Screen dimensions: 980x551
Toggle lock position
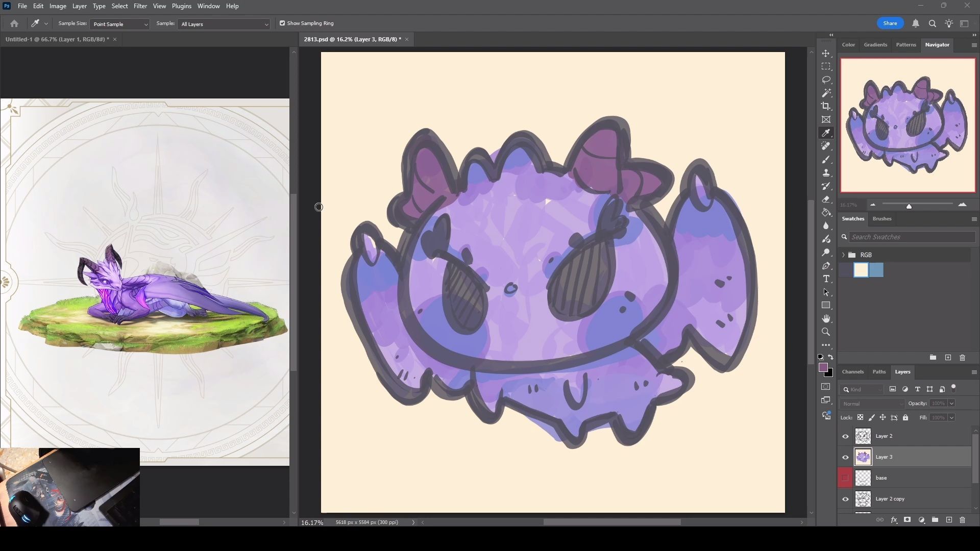point(883,417)
